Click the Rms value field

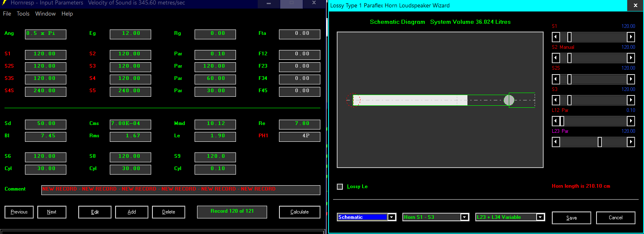(130, 136)
